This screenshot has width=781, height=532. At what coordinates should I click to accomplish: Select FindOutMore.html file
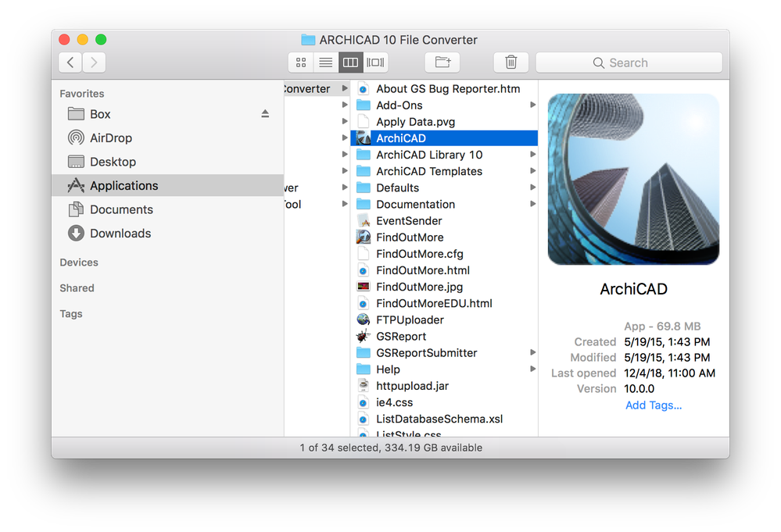[x=444, y=270]
